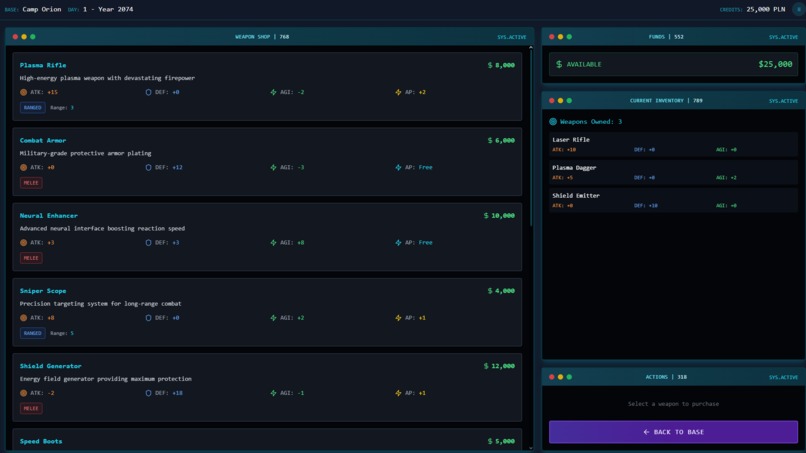
Task: Click the Sniper Scope ATK icon
Action: 23,318
